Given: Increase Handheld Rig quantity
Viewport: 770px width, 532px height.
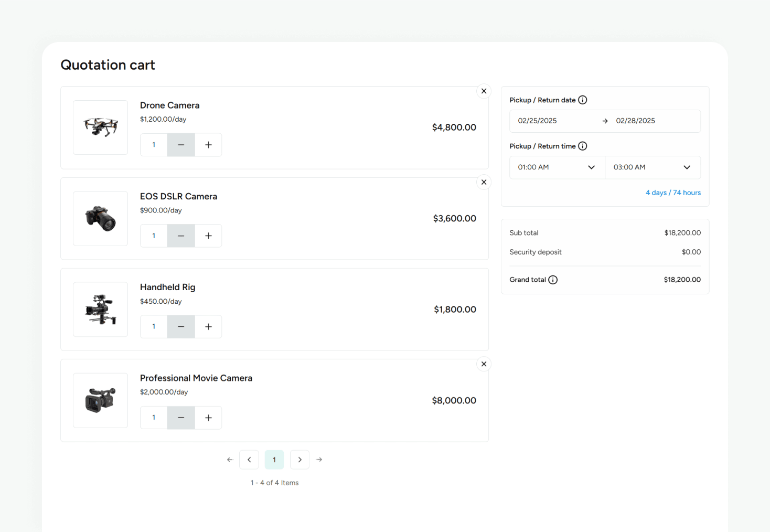Looking at the screenshot, I should (x=208, y=326).
